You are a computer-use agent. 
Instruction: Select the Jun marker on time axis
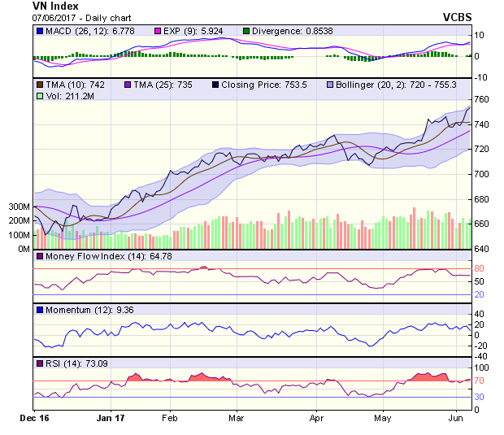pos(457,416)
